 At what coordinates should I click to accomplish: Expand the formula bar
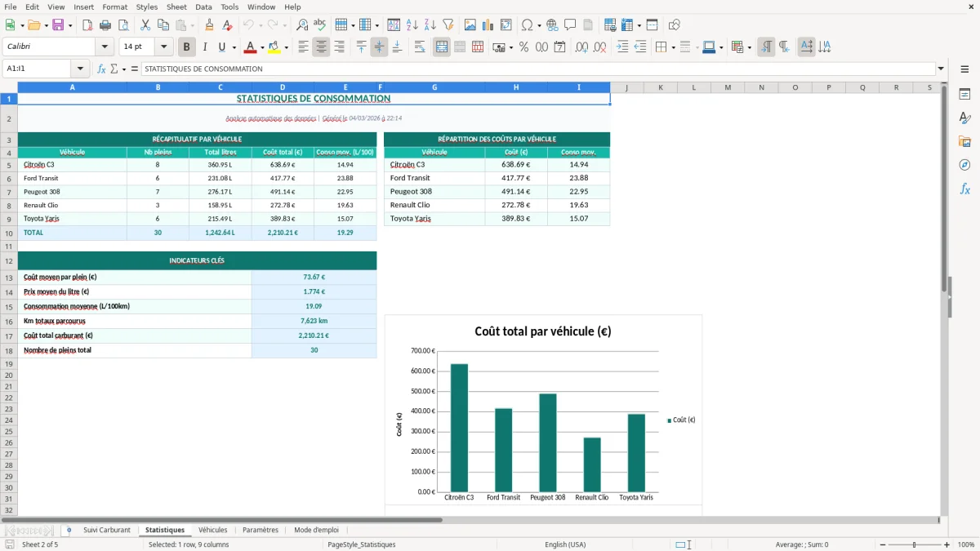click(942, 69)
